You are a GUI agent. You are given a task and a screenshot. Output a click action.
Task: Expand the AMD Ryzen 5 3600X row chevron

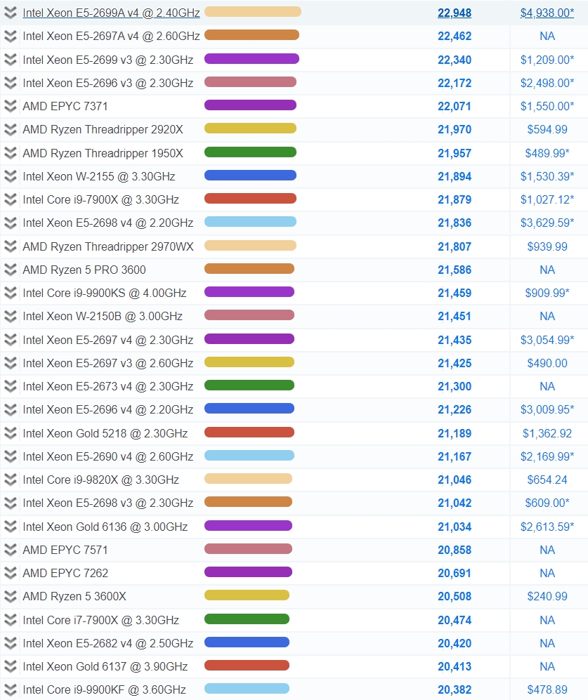coord(11,596)
